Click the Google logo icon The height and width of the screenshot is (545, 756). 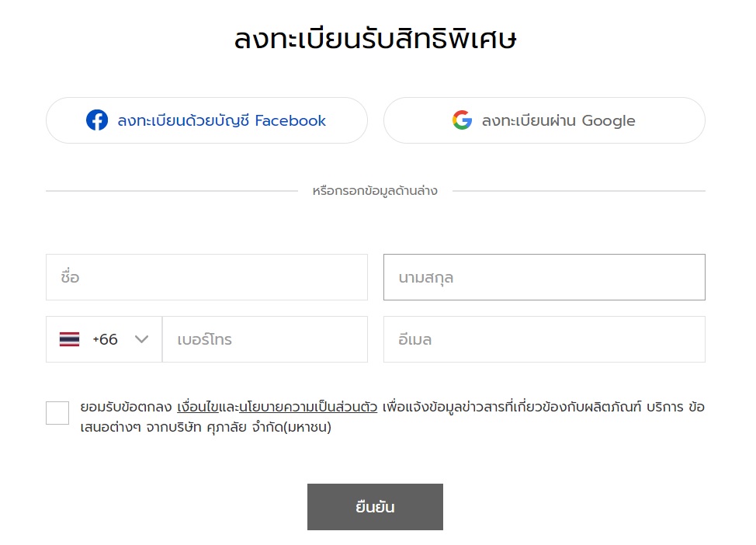pyautogui.click(x=462, y=120)
